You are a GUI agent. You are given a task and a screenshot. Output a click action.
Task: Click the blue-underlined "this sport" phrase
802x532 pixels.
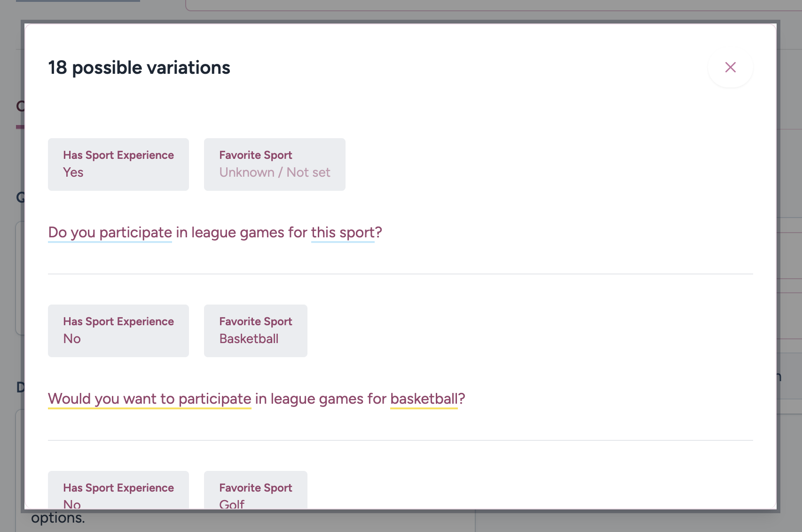pos(342,232)
